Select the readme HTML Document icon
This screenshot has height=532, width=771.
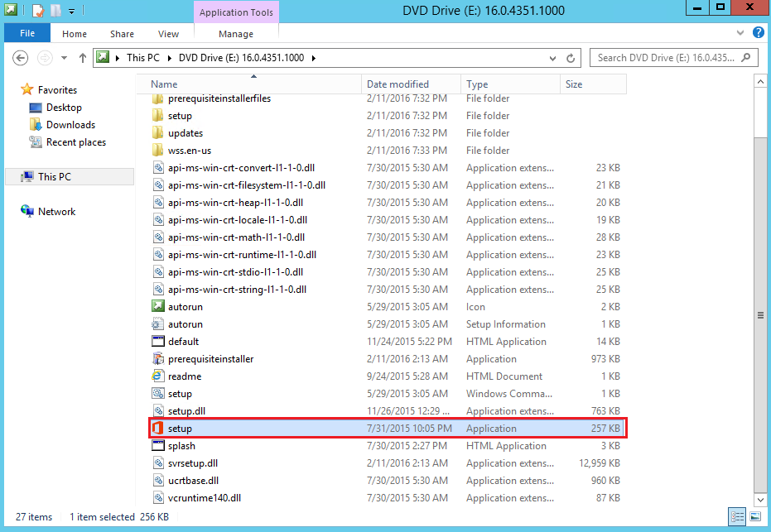tap(158, 376)
